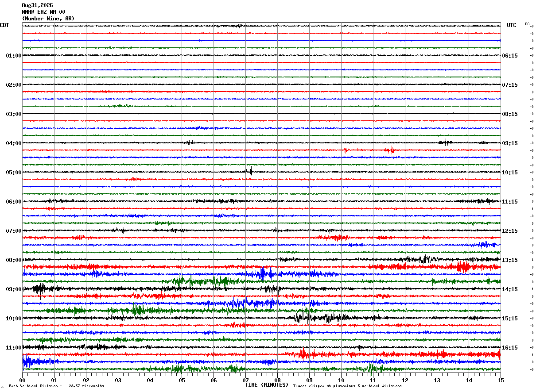Click the dense red burst near 13:15 UTC
This screenshot has height=392, width=536.
point(463,267)
